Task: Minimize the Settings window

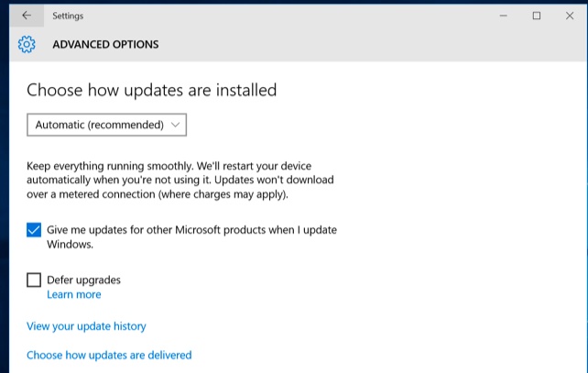Action: tap(503, 16)
